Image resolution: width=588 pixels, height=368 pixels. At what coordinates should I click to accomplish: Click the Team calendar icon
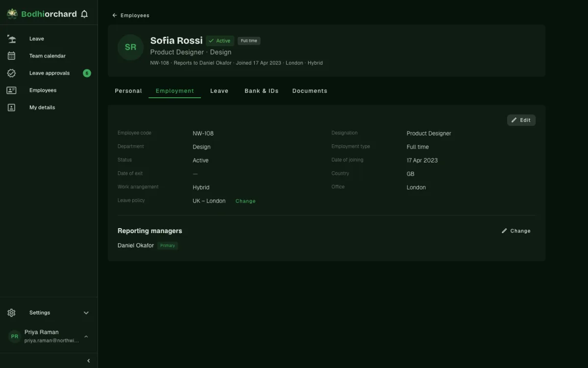[x=12, y=56]
